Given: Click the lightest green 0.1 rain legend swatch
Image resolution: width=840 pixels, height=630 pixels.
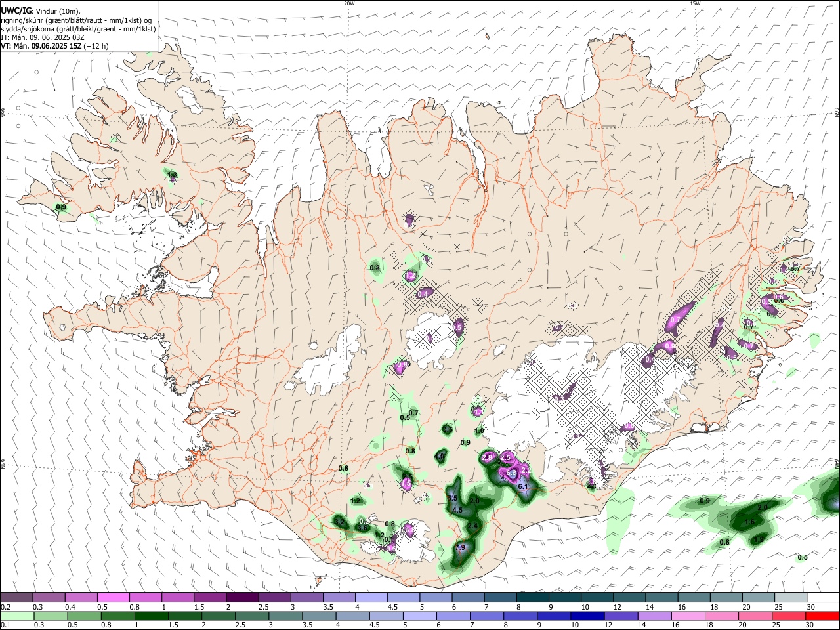Looking at the screenshot, I should click(17, 616).
